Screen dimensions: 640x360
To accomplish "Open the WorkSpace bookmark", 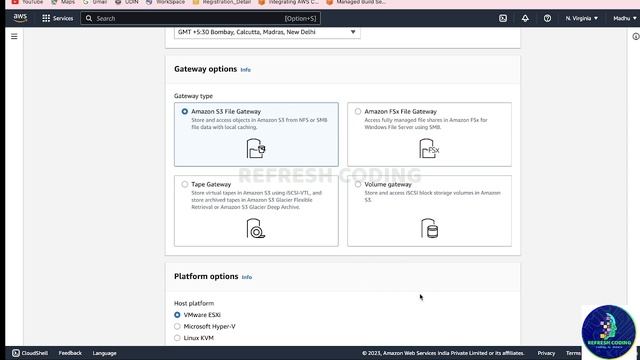I will point(165,2).
